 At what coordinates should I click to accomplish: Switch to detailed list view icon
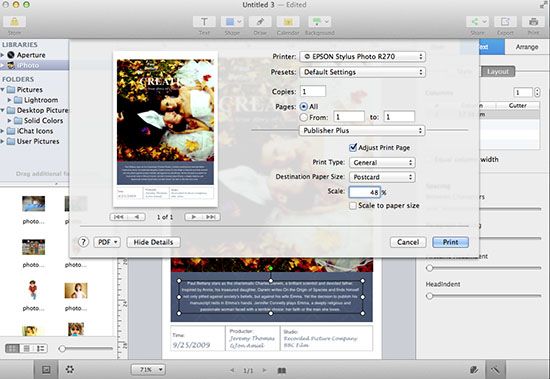41,348
